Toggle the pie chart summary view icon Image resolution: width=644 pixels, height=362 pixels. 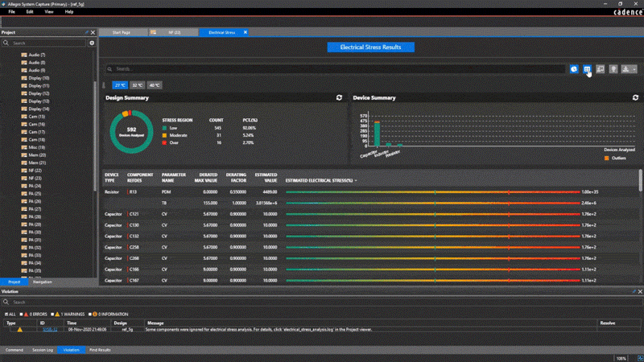(x=574, y=69)
